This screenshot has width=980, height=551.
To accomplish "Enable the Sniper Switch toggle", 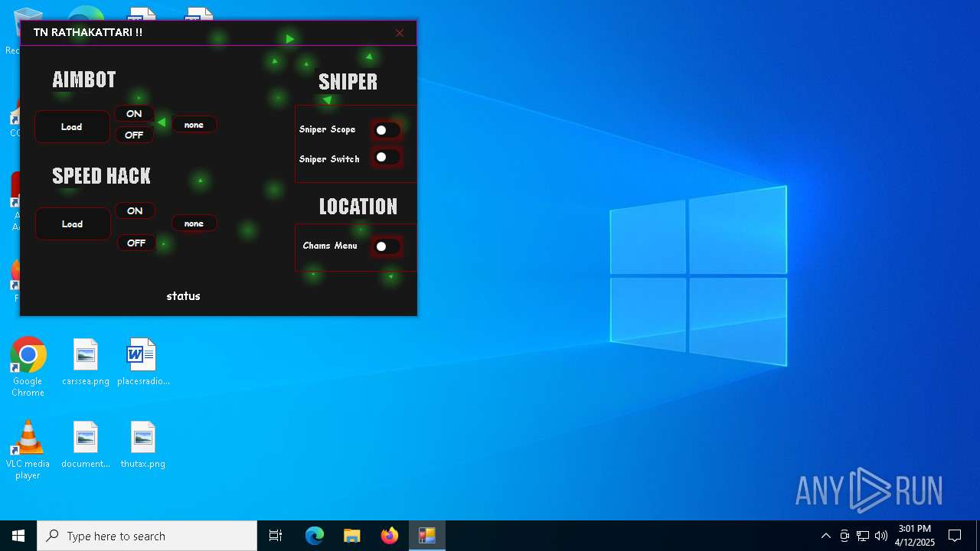I will point(387,157).
